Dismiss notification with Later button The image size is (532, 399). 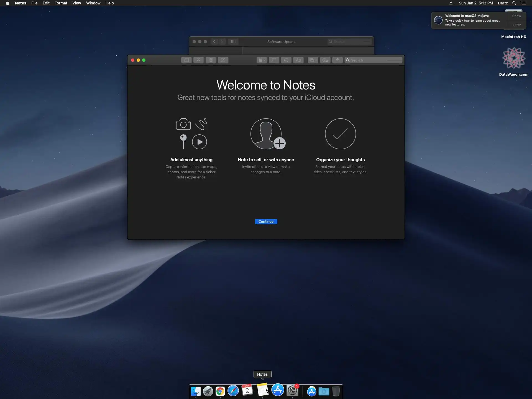[x=516, y=25]
